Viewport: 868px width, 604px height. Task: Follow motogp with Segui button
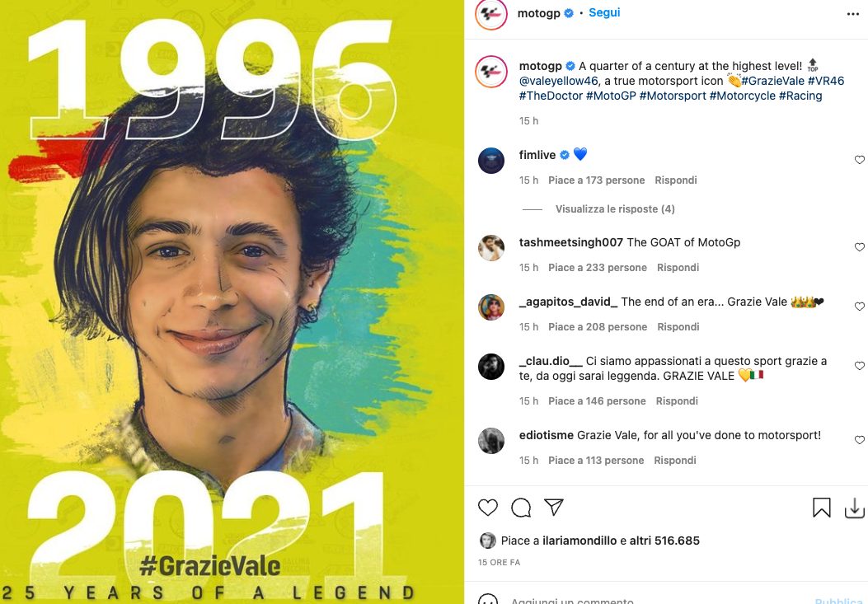[604, 12]
